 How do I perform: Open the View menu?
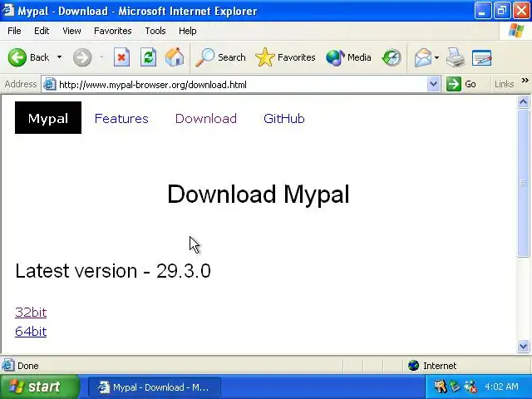click(71, 31)
